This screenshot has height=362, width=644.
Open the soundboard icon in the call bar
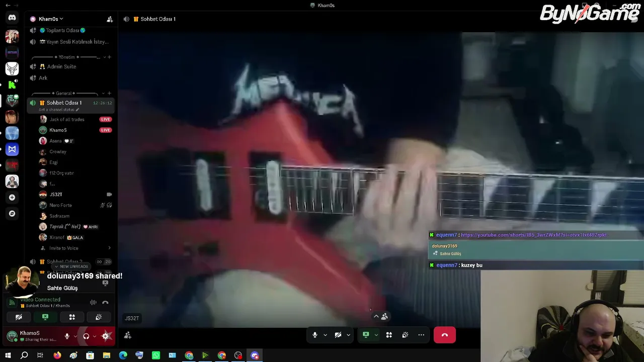405,335
